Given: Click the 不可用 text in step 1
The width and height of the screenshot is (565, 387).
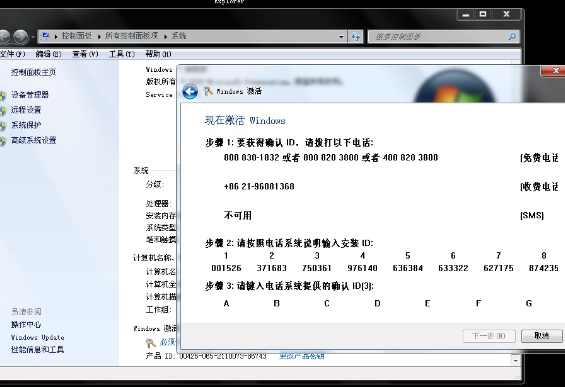Looking at the screenshot, I should pyautogui.click(x=238, y=215).
